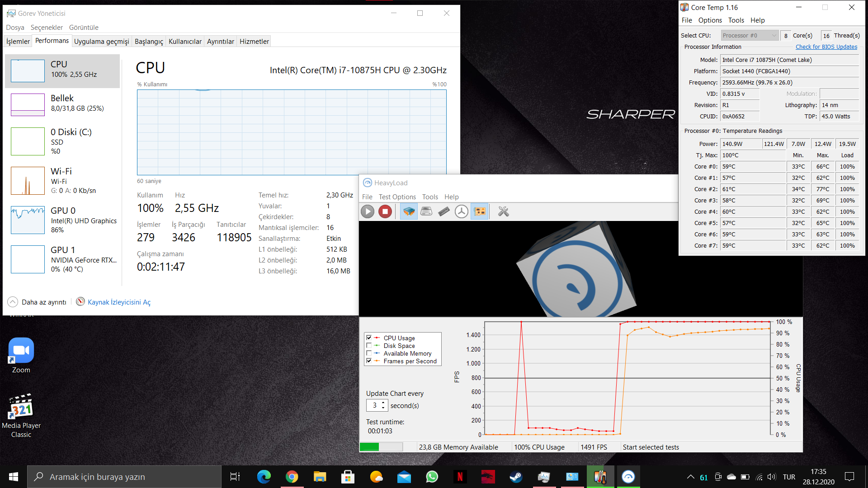Enable the disk write test in HeavyLoad
This screenshot has width=868, height=488.
click(x=426, y=211)
